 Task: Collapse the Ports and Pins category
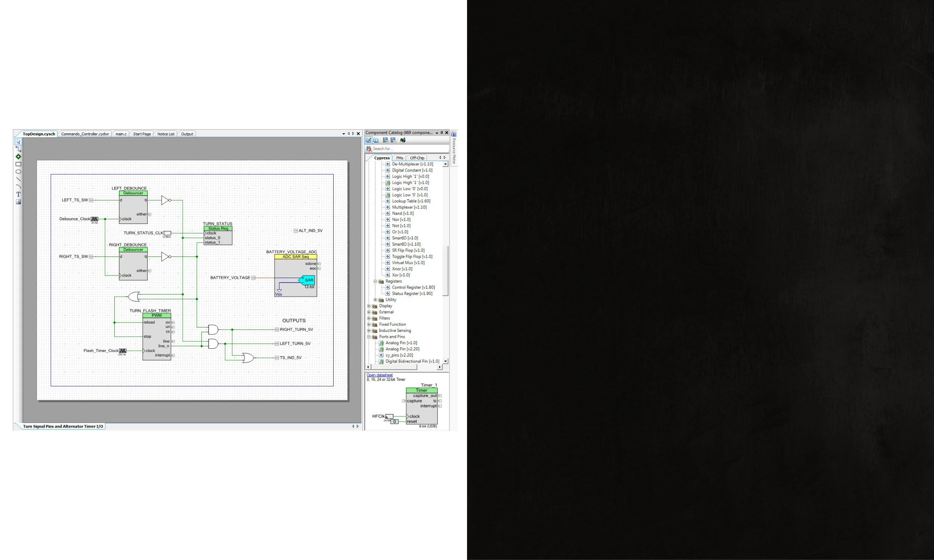point(369,337)
